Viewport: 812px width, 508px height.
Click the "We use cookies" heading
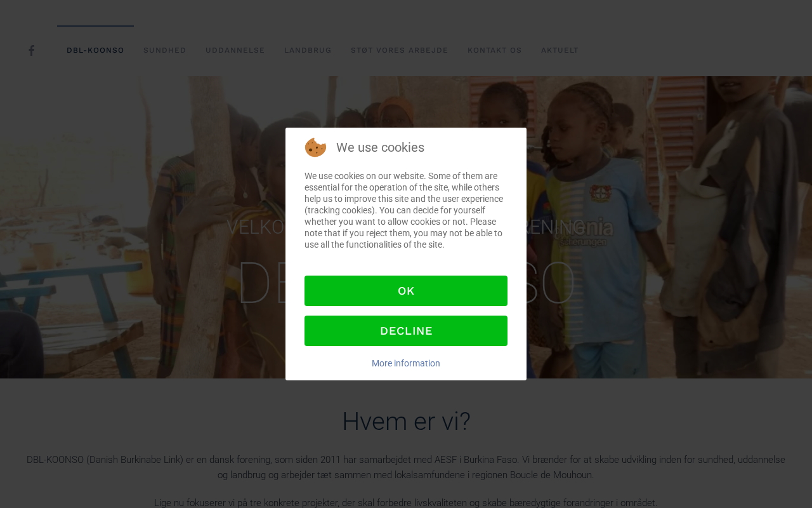click(x=380, y=147)
